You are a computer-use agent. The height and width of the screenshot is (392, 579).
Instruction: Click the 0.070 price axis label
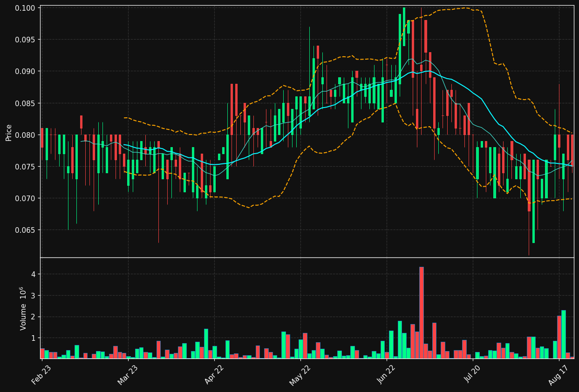(25, 198)
